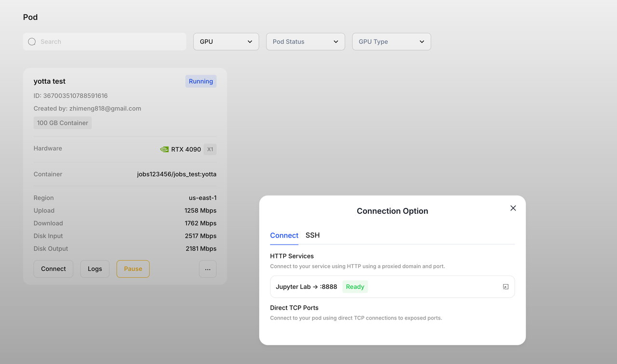Select the Connect tab in dialog
The image size is (617, 364).
pyautogui.click(x=284, y=235)
